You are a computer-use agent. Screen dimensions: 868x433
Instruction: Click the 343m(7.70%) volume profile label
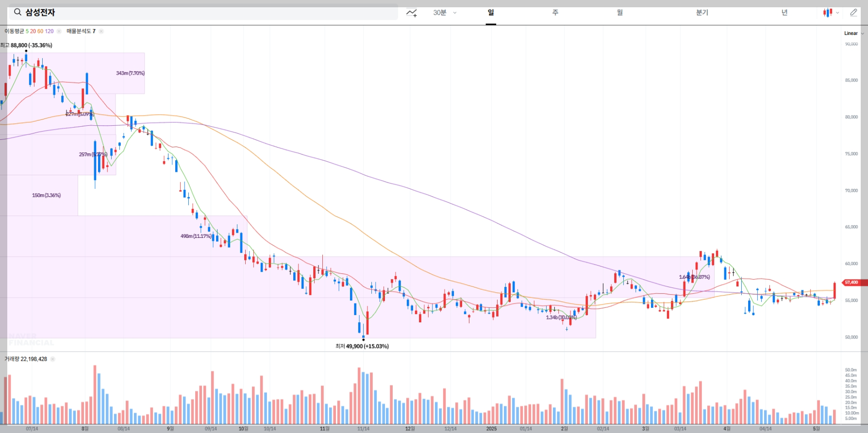[x=130, y=73]
